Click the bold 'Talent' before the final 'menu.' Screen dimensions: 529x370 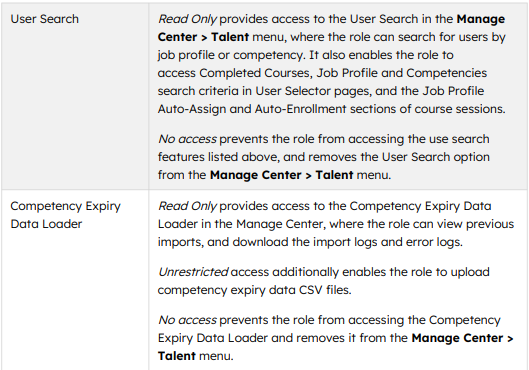(176, 356)
